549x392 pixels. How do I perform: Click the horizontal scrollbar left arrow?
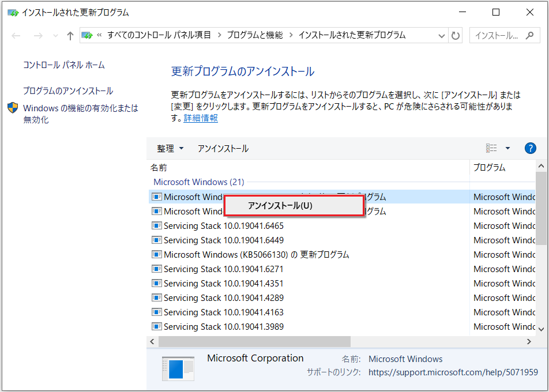pyautogui.click(x=152, y=341)
